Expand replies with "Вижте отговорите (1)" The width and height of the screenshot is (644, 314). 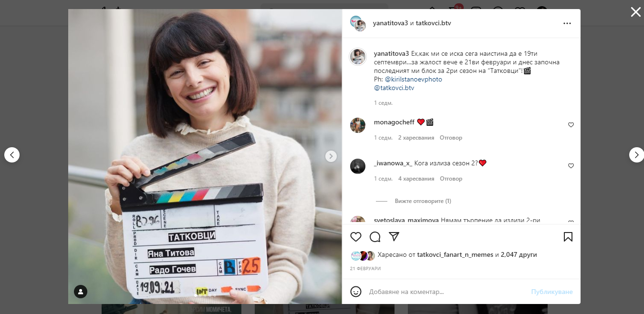[423, 201]
